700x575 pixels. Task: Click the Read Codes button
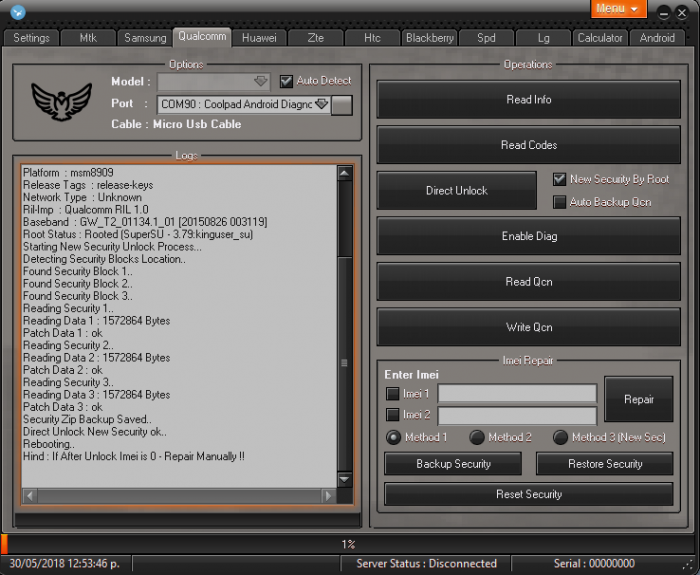click(x=529, y=145)
